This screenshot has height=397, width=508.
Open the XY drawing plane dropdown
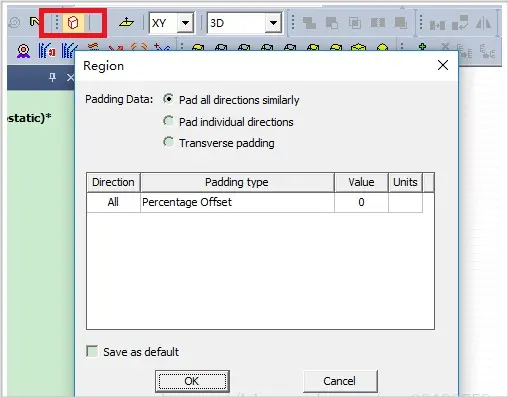pos(185,23)
